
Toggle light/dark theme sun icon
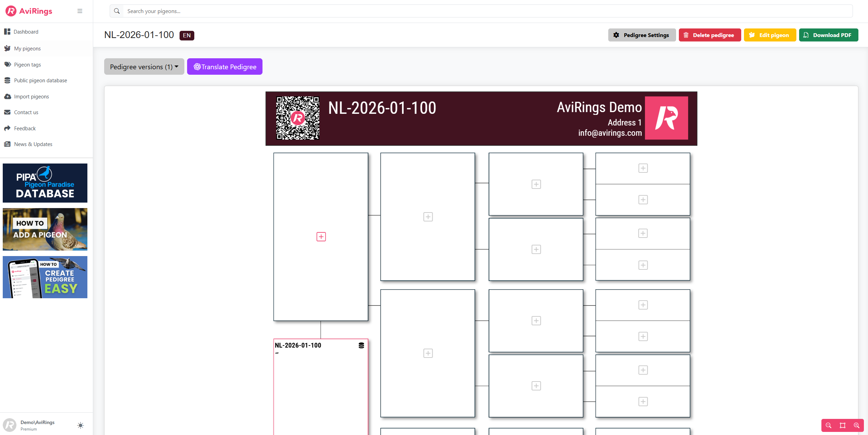point(81,425)
